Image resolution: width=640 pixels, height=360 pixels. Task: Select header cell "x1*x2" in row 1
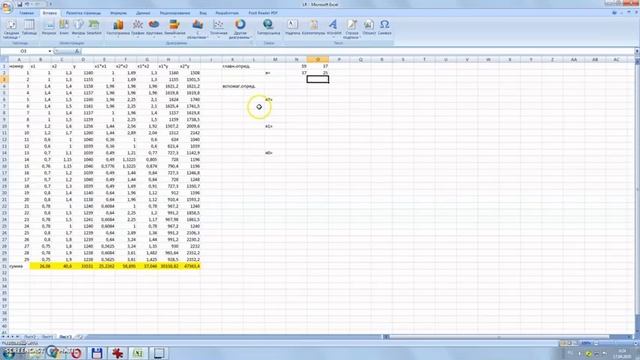(147, 66)
